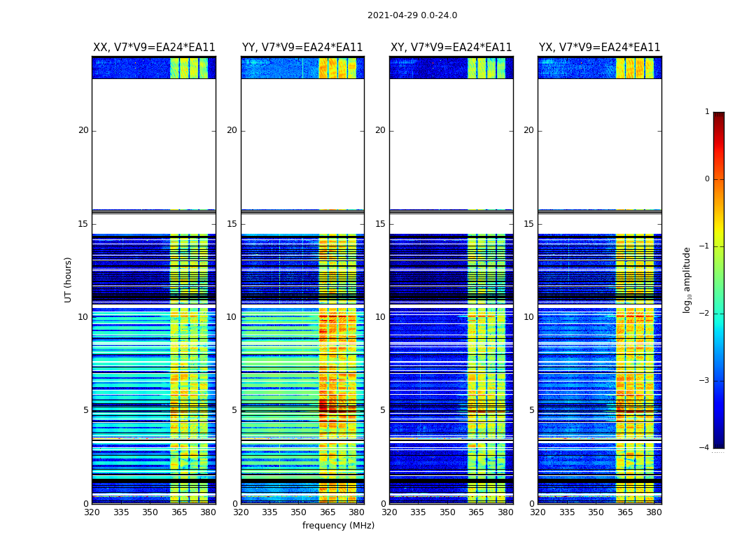Click the colorbar tick label −2

tap(704, 313)
